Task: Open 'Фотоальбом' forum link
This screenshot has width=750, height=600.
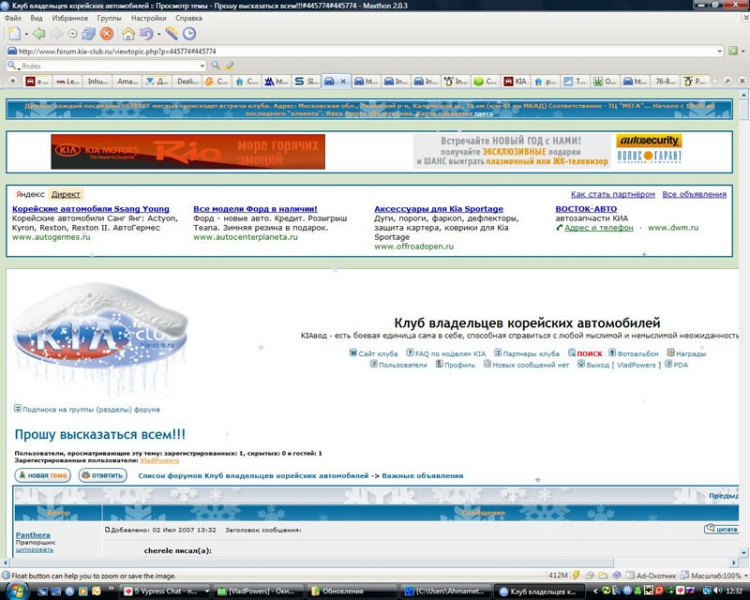Action: coord(638,353)
